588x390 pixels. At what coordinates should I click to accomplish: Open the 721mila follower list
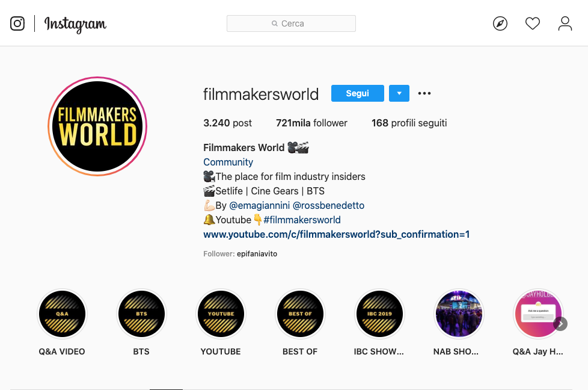[311, 123]
